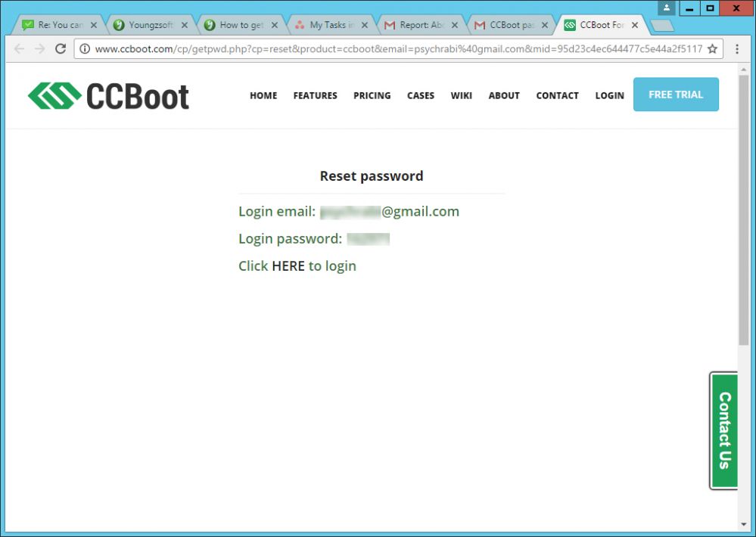Viewport: 756px width, 537px height.
Task: Open CASES in the site navigation
Action: (421, 95)
